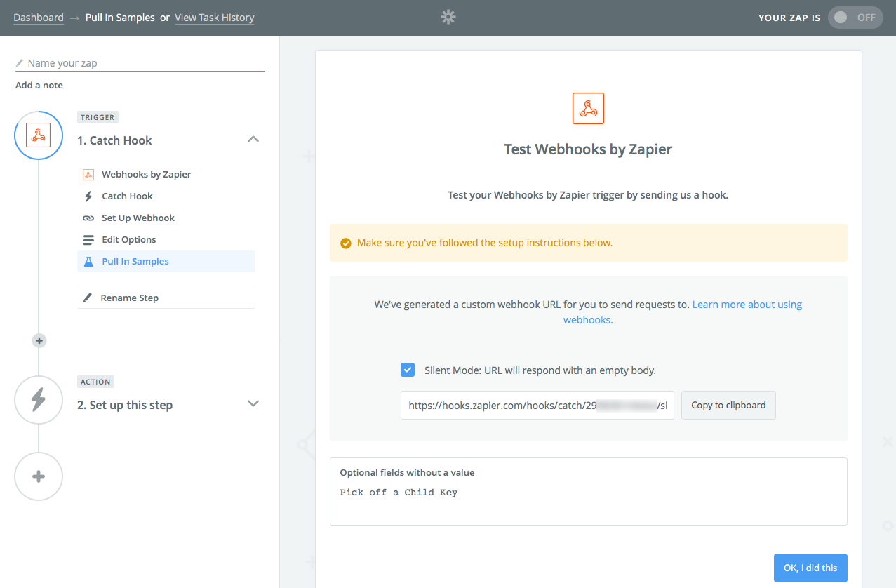The image size is (896, 588).
Task: Add a new step with large plus circle
Action: (x=39, y=477)
